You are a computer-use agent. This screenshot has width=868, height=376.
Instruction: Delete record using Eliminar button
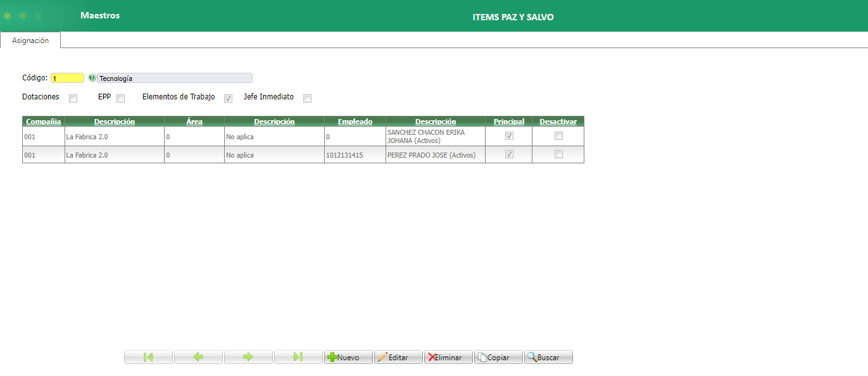448,357
